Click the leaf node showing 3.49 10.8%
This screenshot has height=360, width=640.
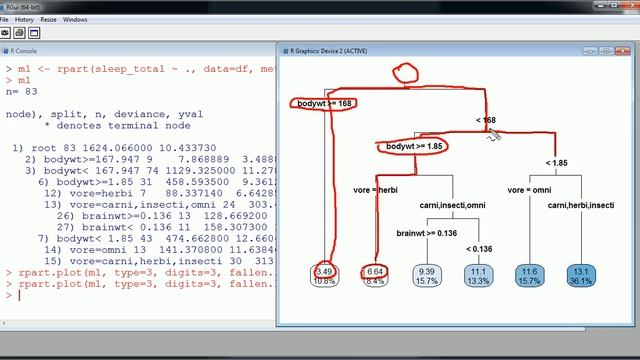(324, 276)
